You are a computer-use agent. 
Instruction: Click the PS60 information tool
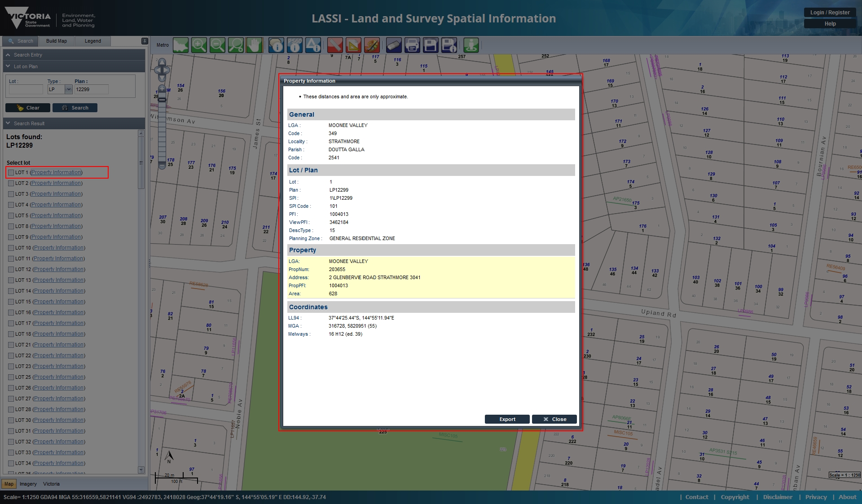[295, 45]
